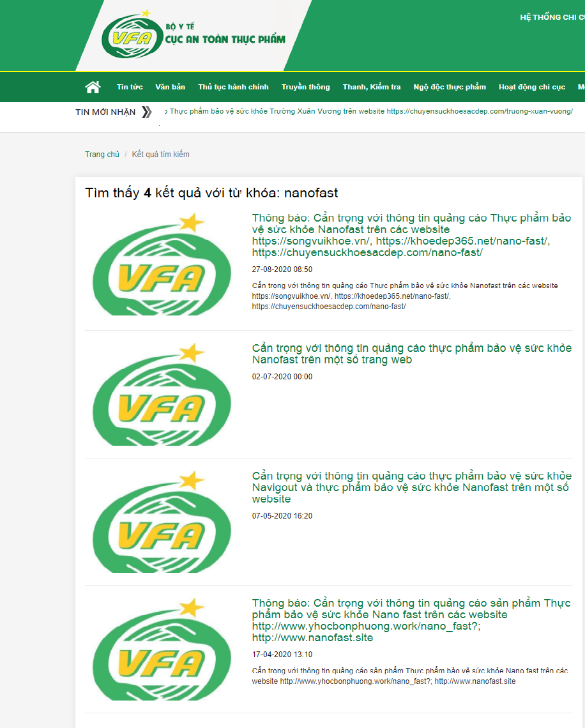Go to Truyền thông section
This screenshot has height=728, width=585.
pos(305,87)
